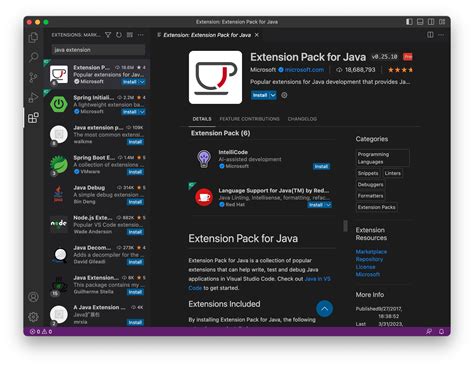This screenshot has width=474, height=367.
Task: Open the extension manage gear beside Install
Action: tap(284, 95)
